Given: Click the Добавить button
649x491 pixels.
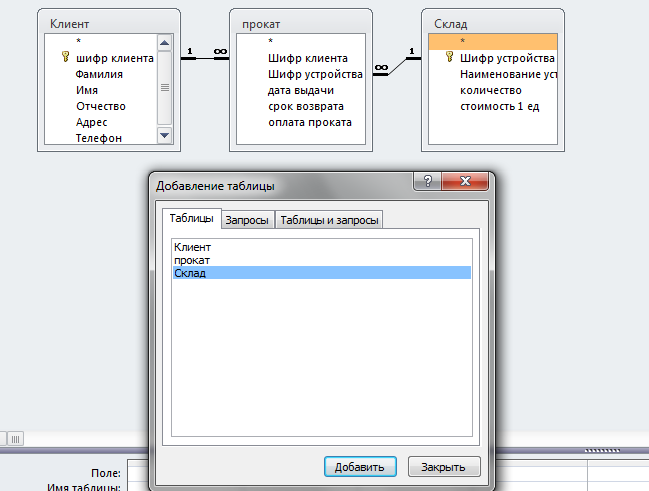Looking at the screenshot, I should click(x=360, y=467).
